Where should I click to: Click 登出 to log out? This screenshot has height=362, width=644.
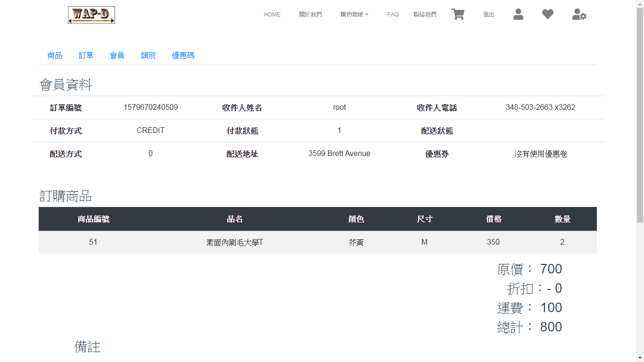click(488, 15)
